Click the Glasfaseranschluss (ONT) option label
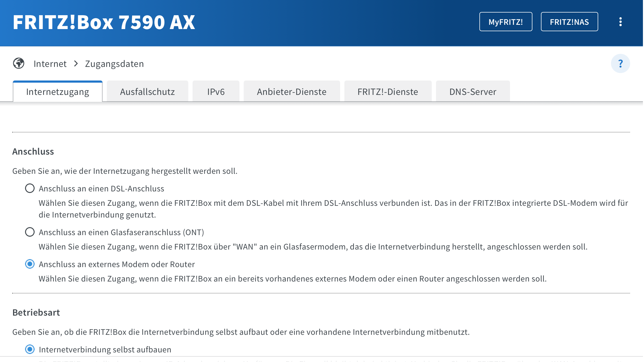This screenshot has width=644, height=362. click(x=121, y=232)
